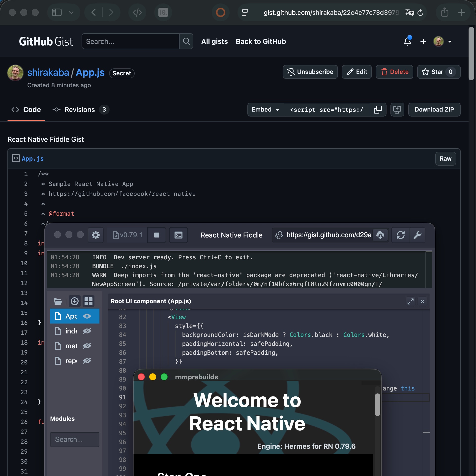Click the rnmprebuilds preview scrollbar thumb
476x476 pixels.
pos(378,405)
